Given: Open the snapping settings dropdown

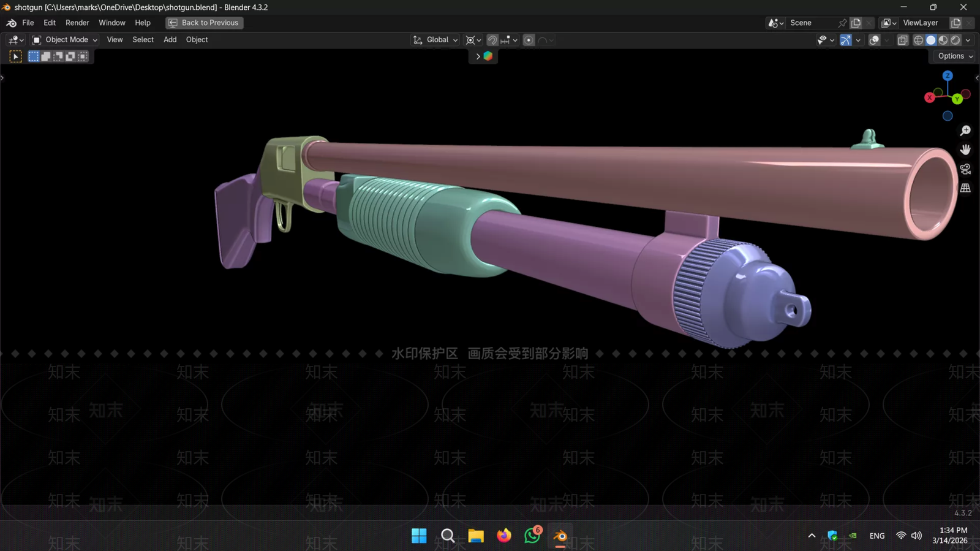Looking at the screenshot, I should coord(510,40).
